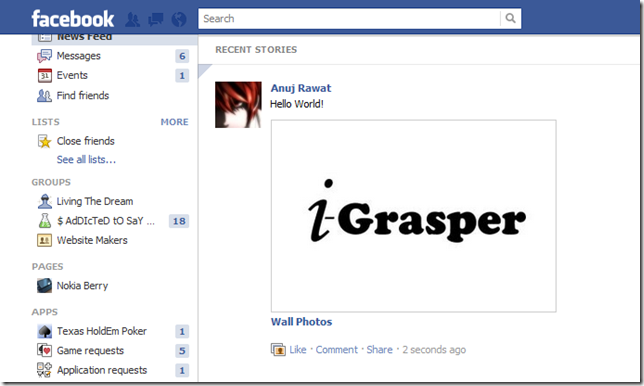Viewport: 644px width, 386px height.
Task: Click the Messages speech bubble icon
Action: (44, 56)
